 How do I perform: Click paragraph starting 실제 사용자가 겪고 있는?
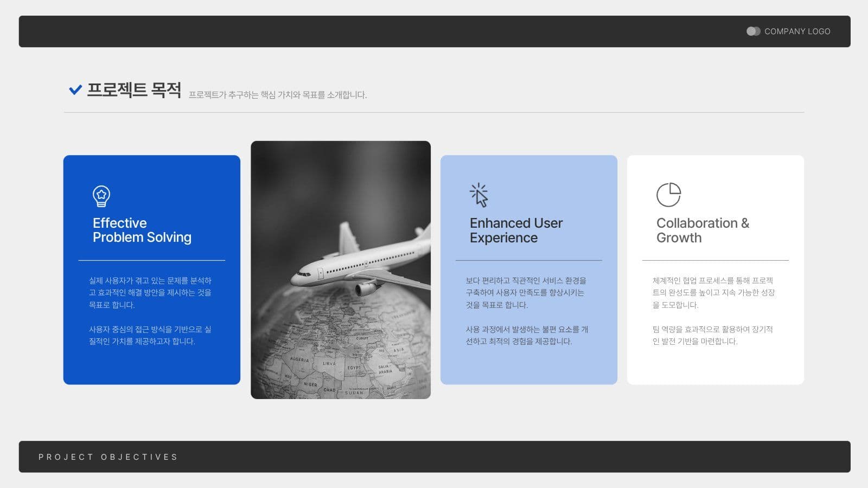(x=150, y=293)
